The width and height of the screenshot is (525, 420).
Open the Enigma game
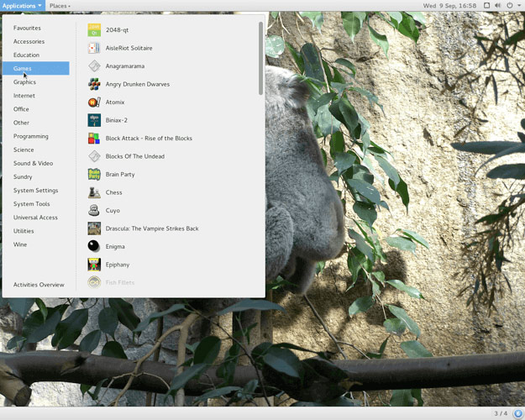click(115, 246)
